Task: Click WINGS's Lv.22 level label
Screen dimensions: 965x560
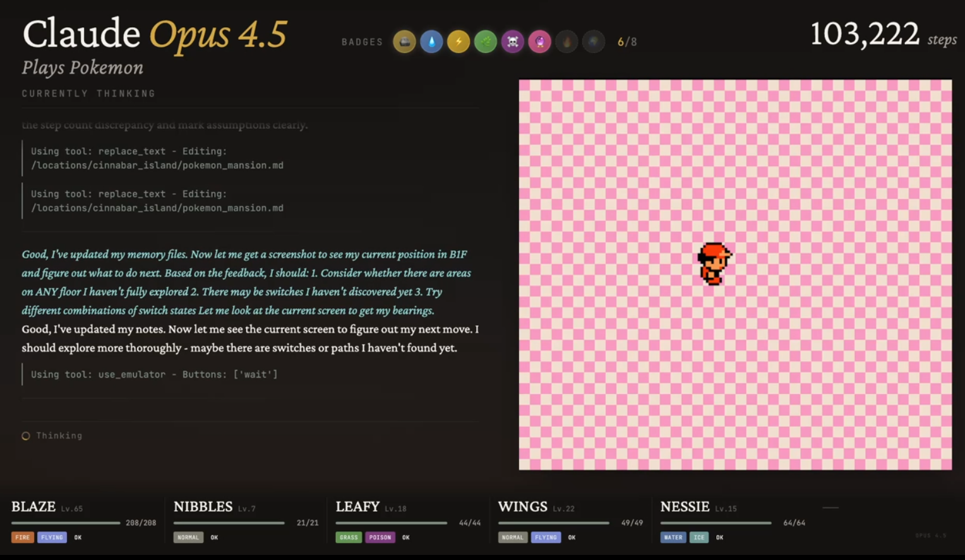Action: click(x=563, y=508)
